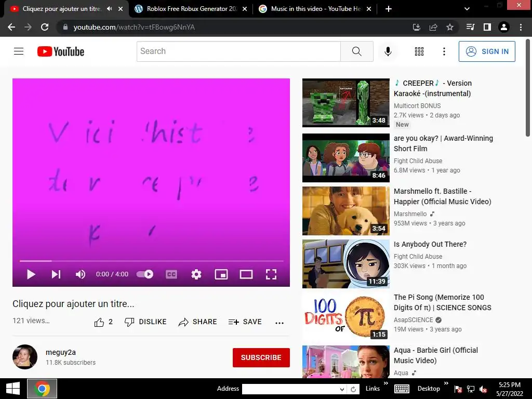Open taskbar Address dropdown arrow
Viewport: 532px width, 399px height.
(342, 389)
